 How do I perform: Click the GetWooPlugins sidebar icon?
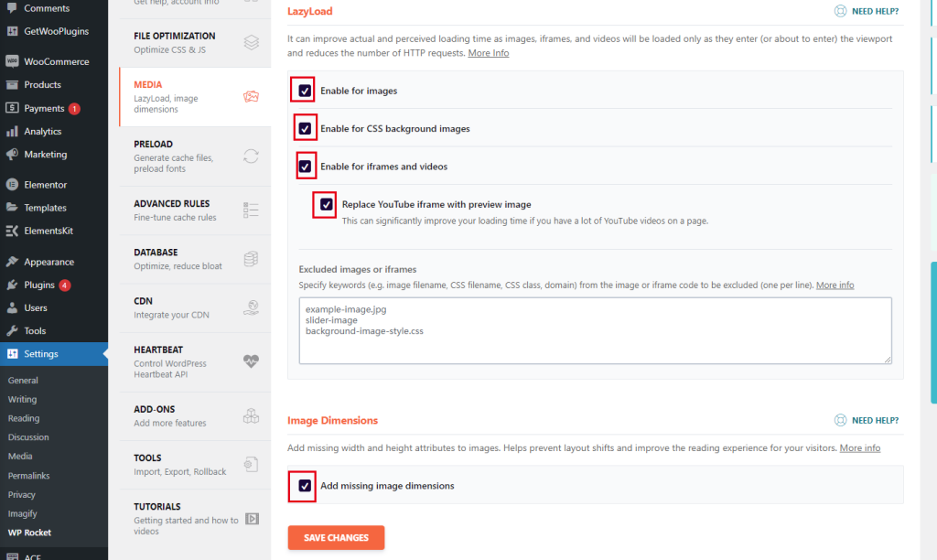tap(12, 31)
